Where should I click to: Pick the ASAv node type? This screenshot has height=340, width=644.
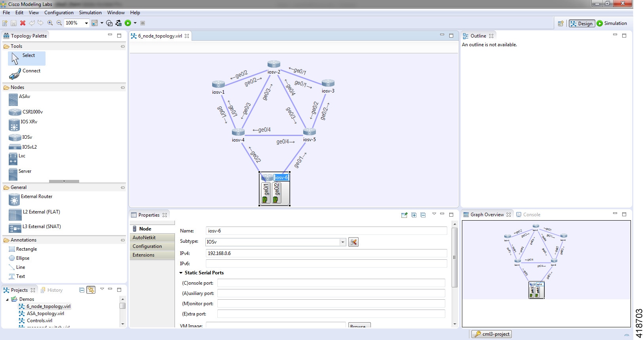[x=19, y=99]
